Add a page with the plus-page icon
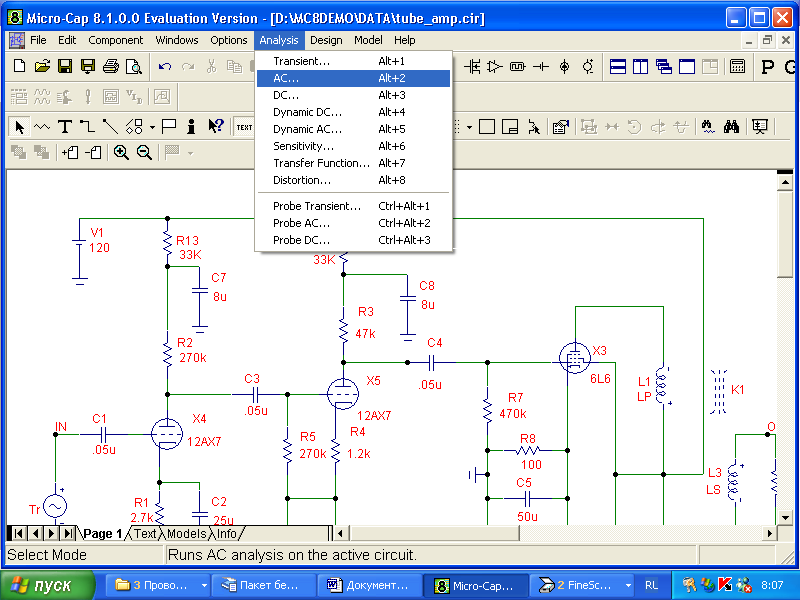The image size is (800, 600). click(x=70, y=152)
